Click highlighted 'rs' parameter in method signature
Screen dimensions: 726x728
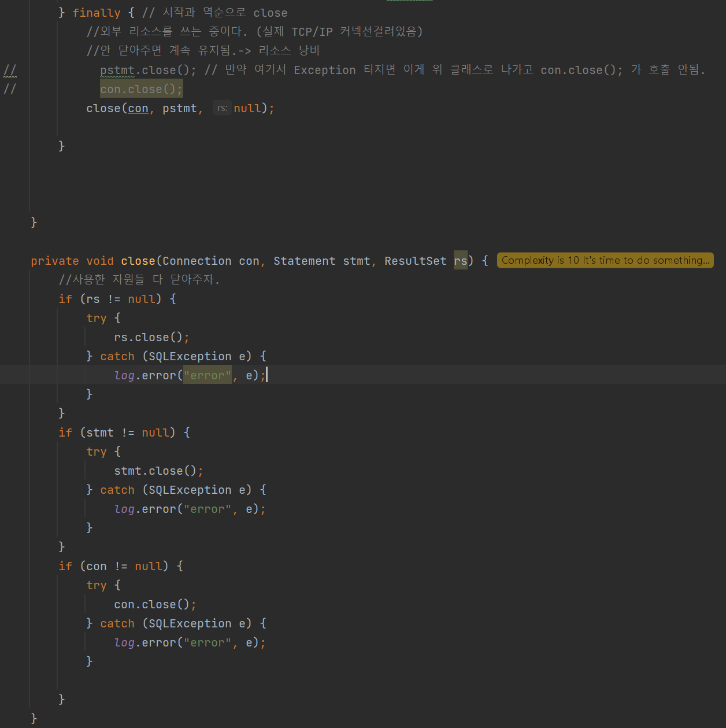[461, 261]
